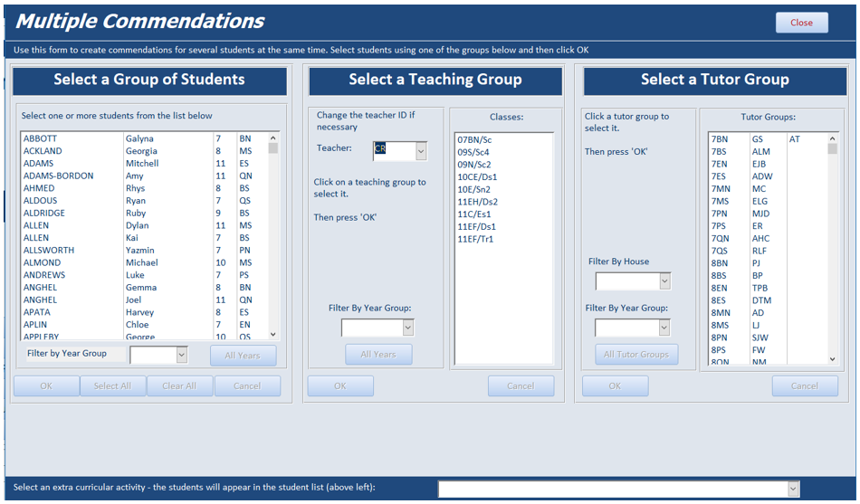Select student ADAMS-BORDON Amy

(144, 176)
